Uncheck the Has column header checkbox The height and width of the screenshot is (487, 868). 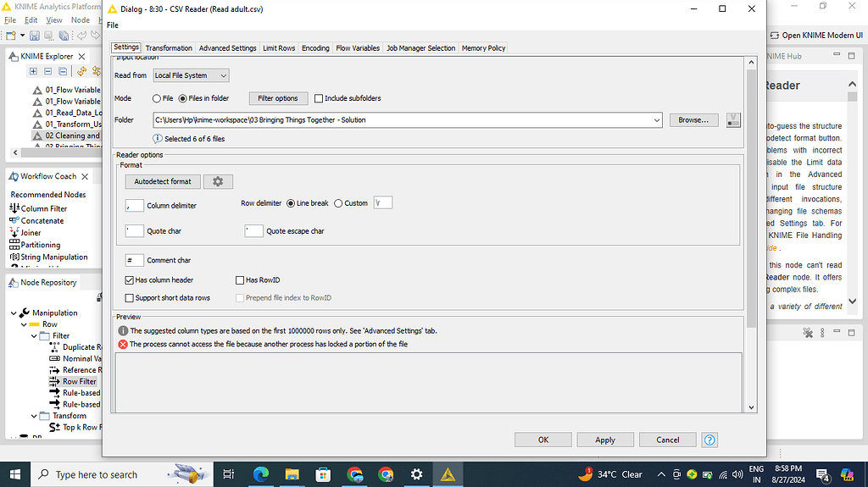click(130, 280)
